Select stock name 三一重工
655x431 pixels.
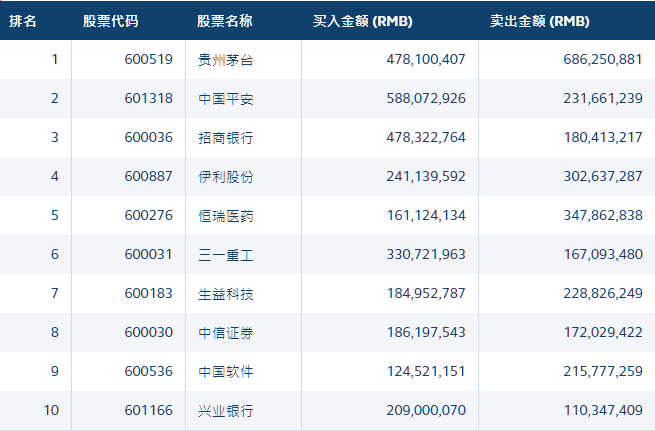[x=226, y=254]
